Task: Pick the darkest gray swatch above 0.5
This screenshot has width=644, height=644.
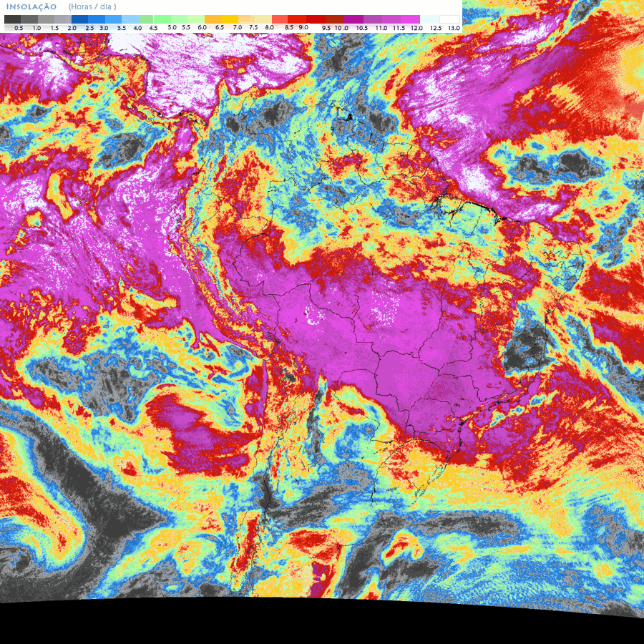Action: 12,19
